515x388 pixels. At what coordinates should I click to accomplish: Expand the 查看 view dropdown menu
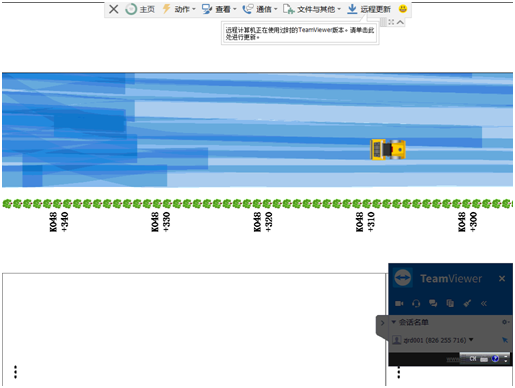[x=219, y=9]
